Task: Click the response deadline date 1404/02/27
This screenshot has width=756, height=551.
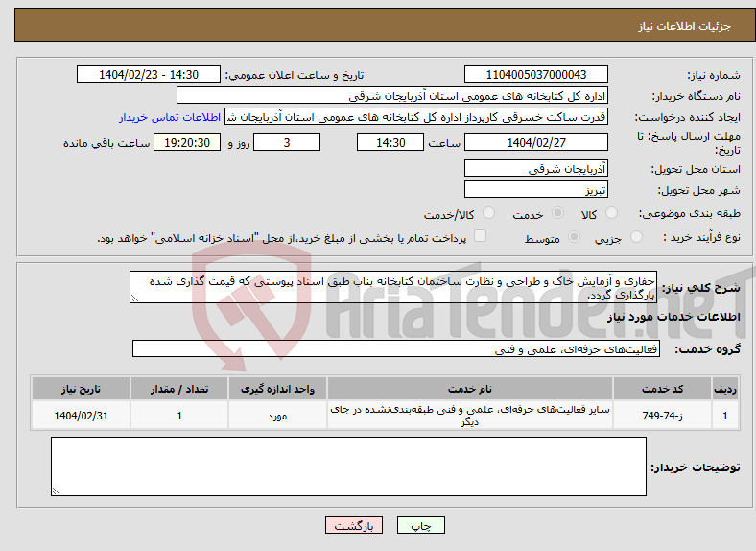Action: tap(535, 142)
